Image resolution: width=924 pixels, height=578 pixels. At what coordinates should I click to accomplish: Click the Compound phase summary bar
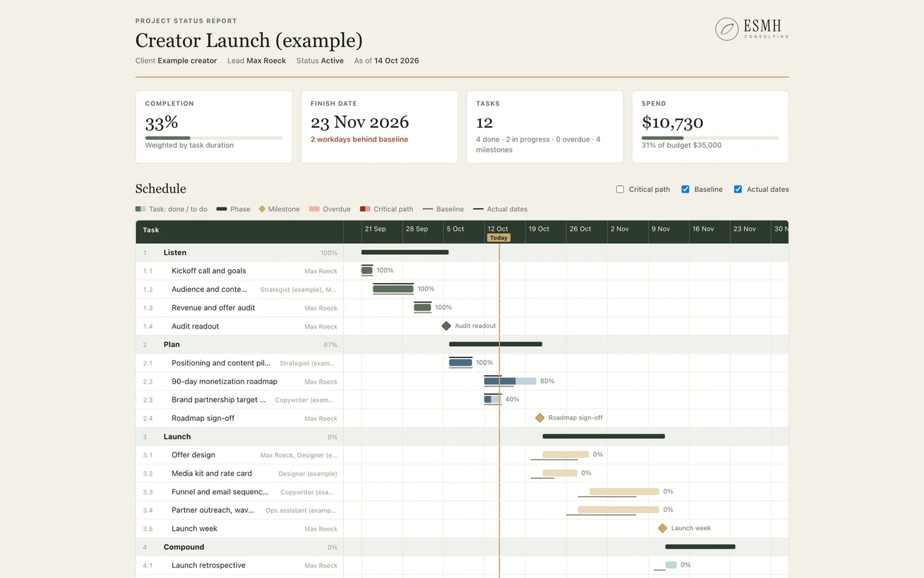(700, 547)
